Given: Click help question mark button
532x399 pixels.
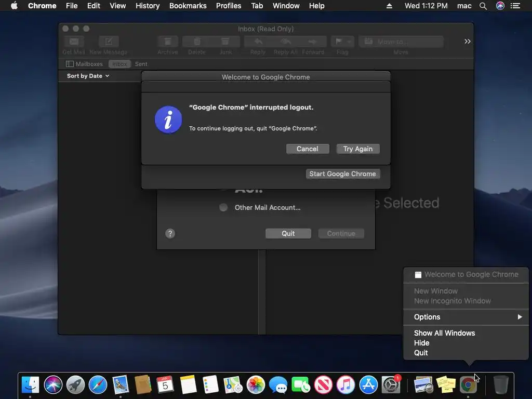Looking at the screenshot, I should click(170, 233).
